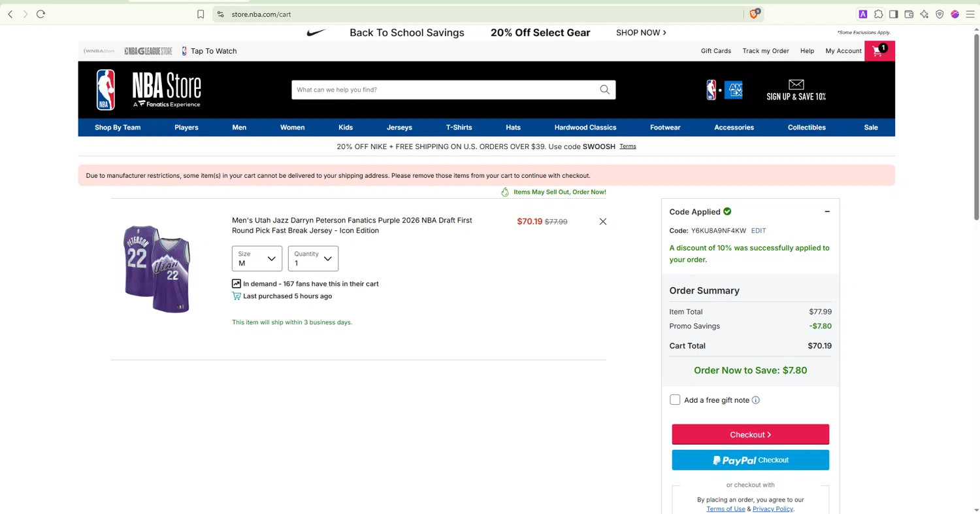Screen dimensions: 980x514
Task: Open the purple A extension icon
Action: click(863, 14)
